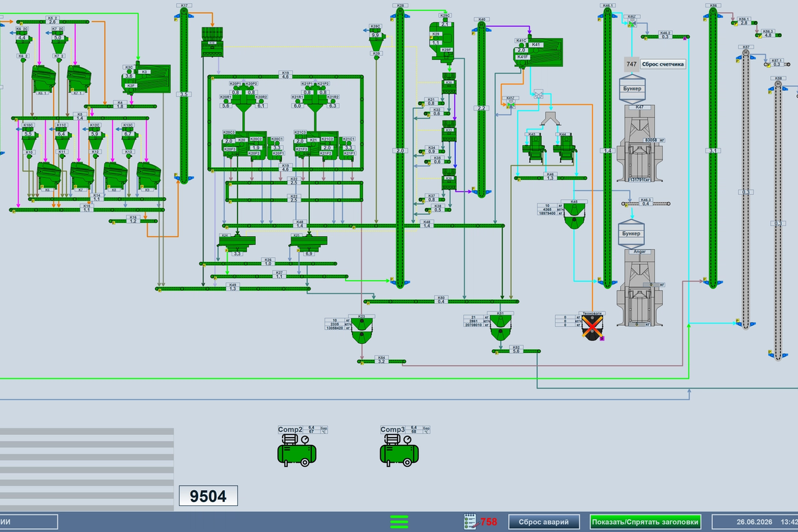
Task: Select the K46 conveyor under the mills
Action: 550,178
